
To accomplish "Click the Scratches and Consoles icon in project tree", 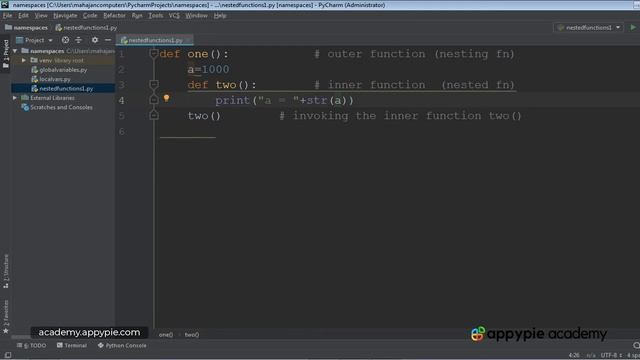I will (x=25, y=107).
